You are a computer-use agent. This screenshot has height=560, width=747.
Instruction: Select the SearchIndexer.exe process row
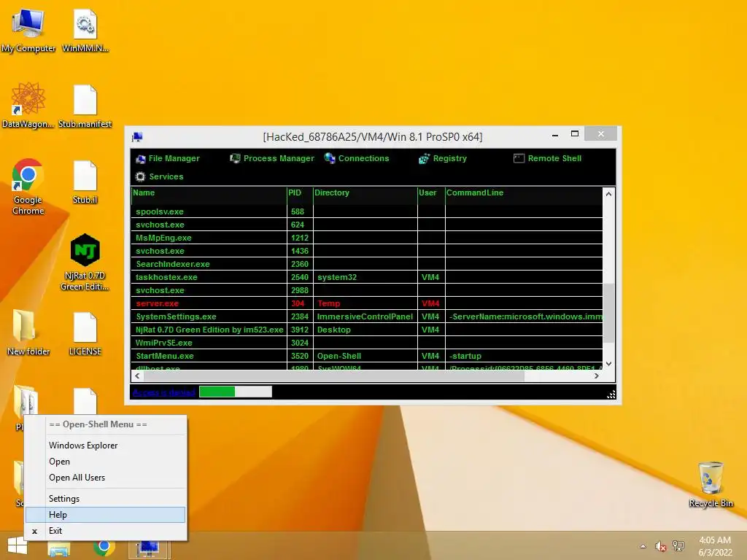tap(367, 264)
